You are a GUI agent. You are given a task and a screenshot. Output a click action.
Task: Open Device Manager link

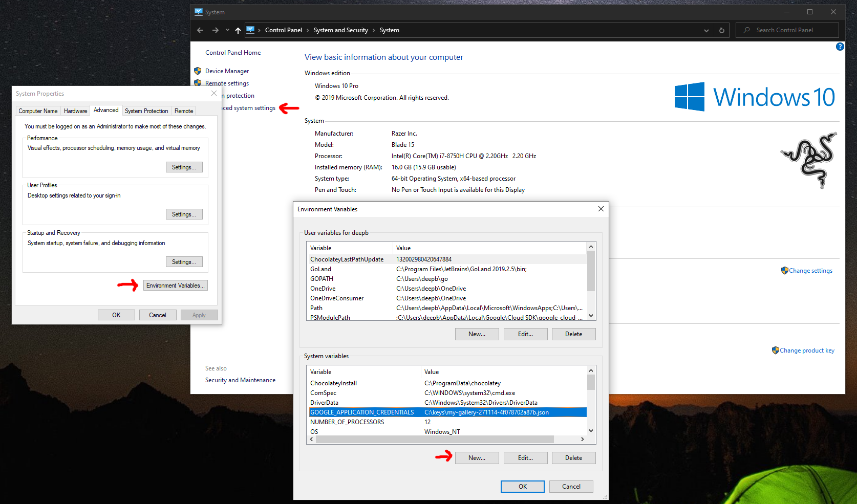point(227,71)
